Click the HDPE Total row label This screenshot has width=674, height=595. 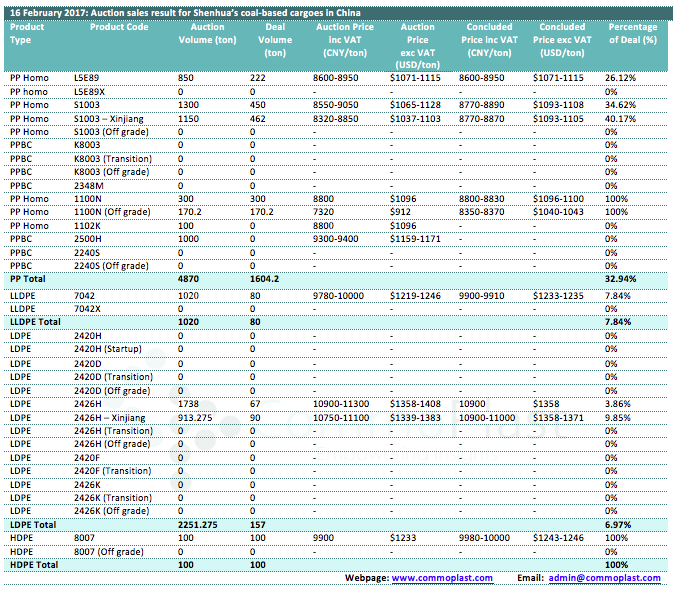(x=35, y=565)
